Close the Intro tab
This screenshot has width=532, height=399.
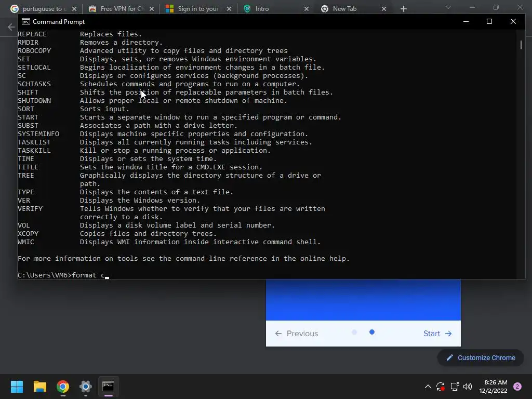pos(307,9)
